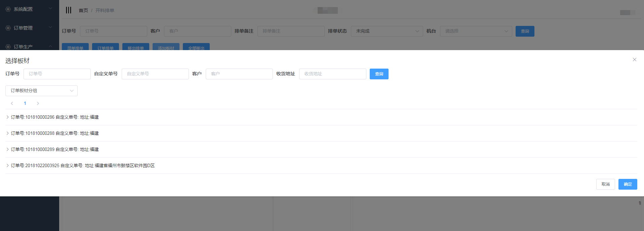The width and height of the screenshot is (644, 231).
Task: Expand order 101810000289 row
Action: click(8, 149)
